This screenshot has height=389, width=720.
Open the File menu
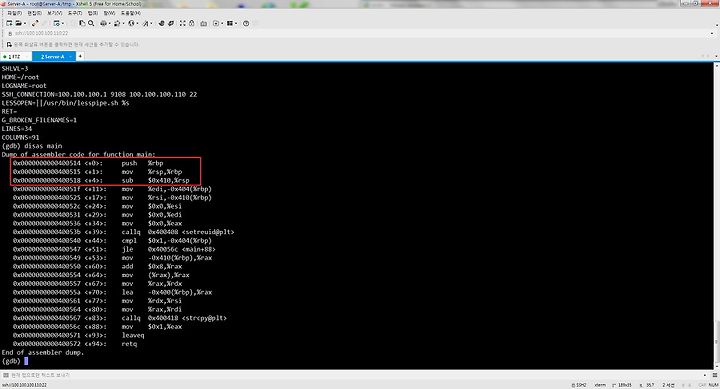15,13
